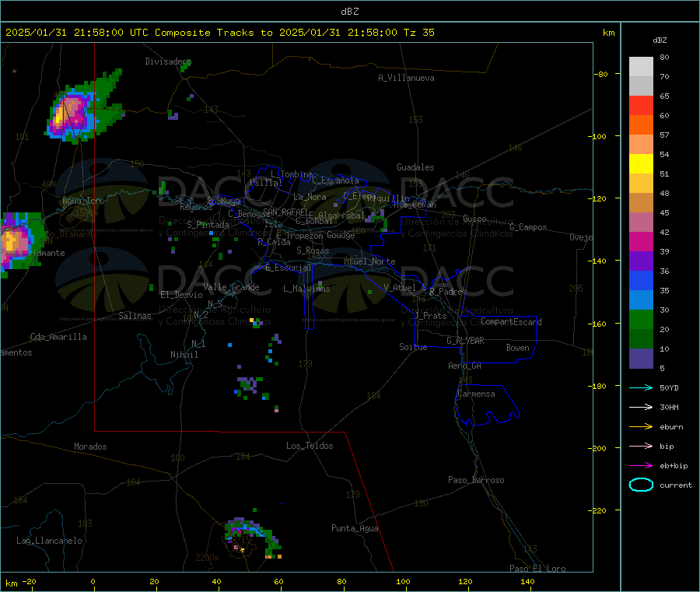Click the G_ALVEAR place label
This screenshot has height=592, width=700.
click(465, 341)
